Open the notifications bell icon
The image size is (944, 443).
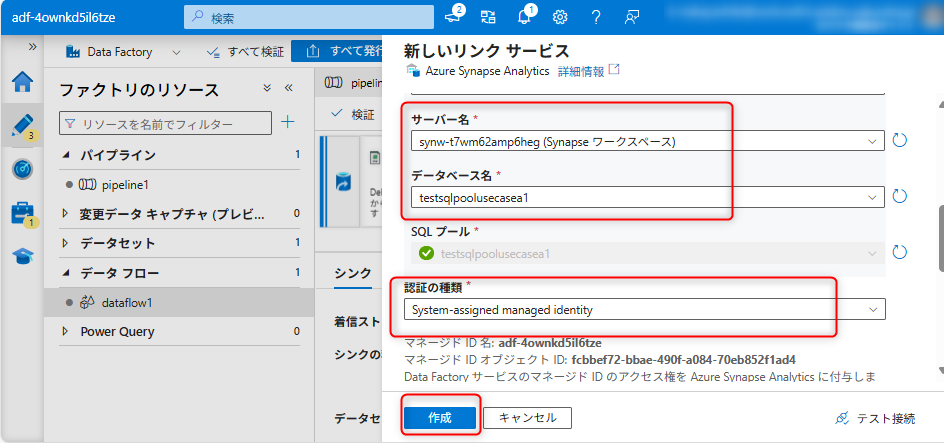click(524, 16)
